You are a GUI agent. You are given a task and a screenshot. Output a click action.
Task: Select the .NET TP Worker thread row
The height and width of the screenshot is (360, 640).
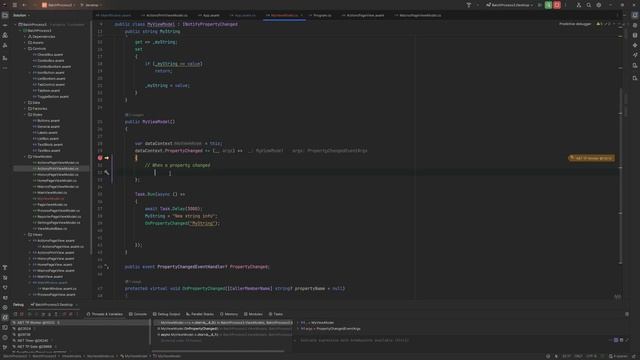pos(81,322)
